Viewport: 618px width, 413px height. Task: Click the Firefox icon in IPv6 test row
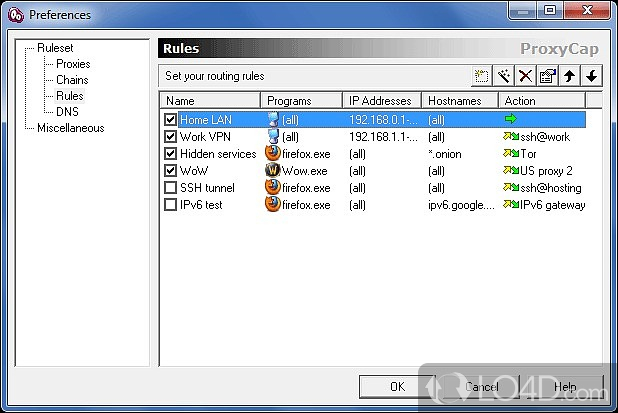[273, 204]
